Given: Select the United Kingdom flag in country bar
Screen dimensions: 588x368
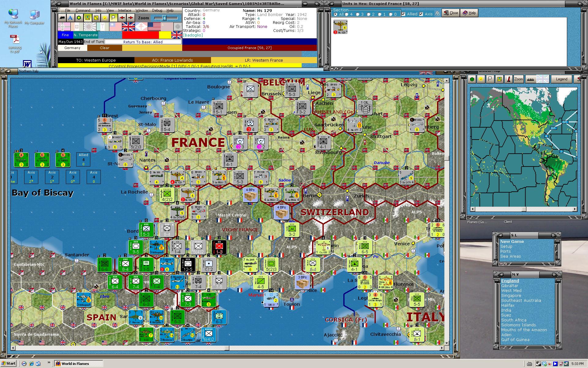Looking at the screenshot, I should 128,27.
